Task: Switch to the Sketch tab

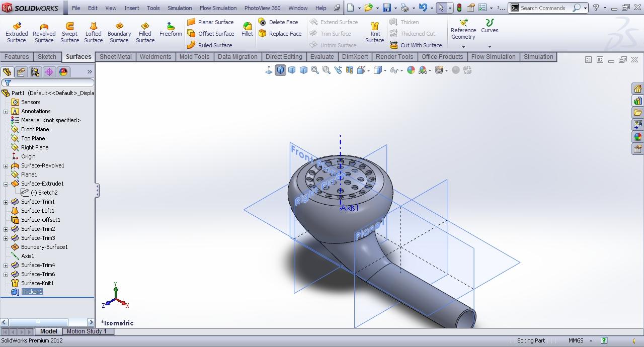Action: pyautogui.click(x=47, y=57)
